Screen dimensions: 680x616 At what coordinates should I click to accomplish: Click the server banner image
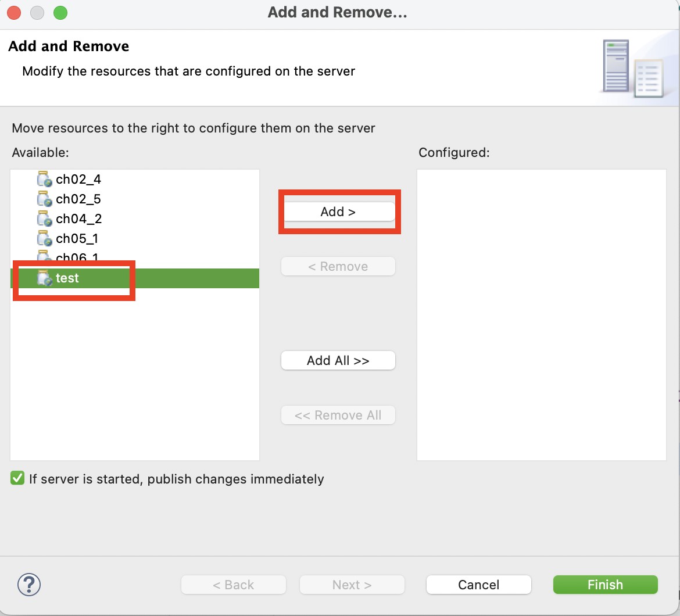point(632,67)
